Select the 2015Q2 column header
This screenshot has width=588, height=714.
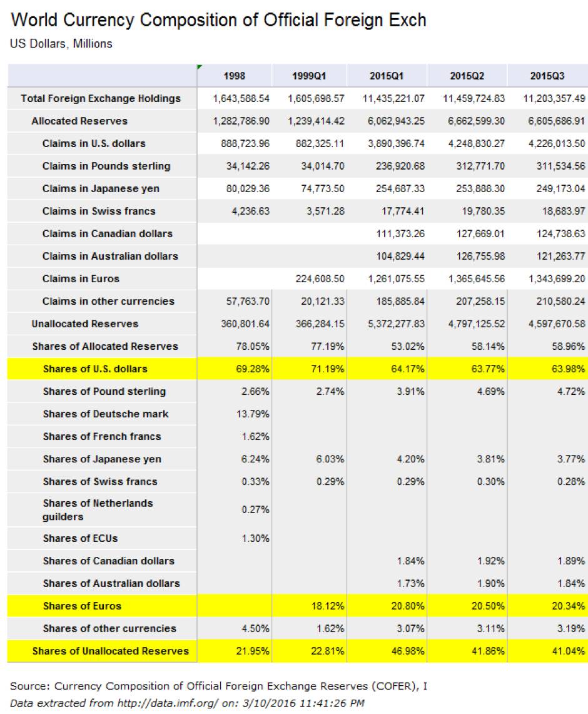pyautogui.click(x=467, y=76)
